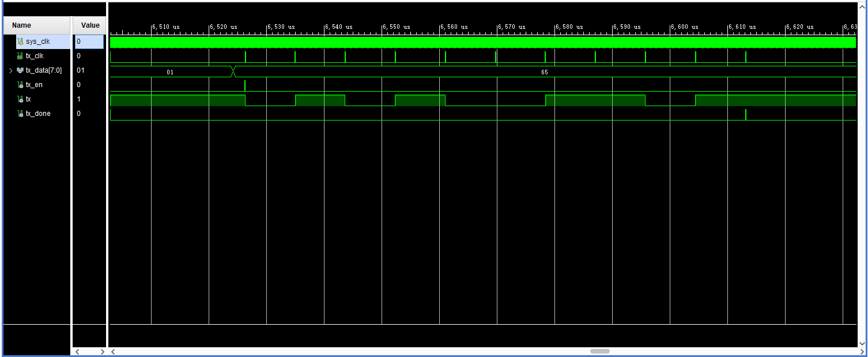The height and width of the screenshot is (357, 868).
Task: Click waveform scrollbar left arrow
Action: click(x=114, y=351)
